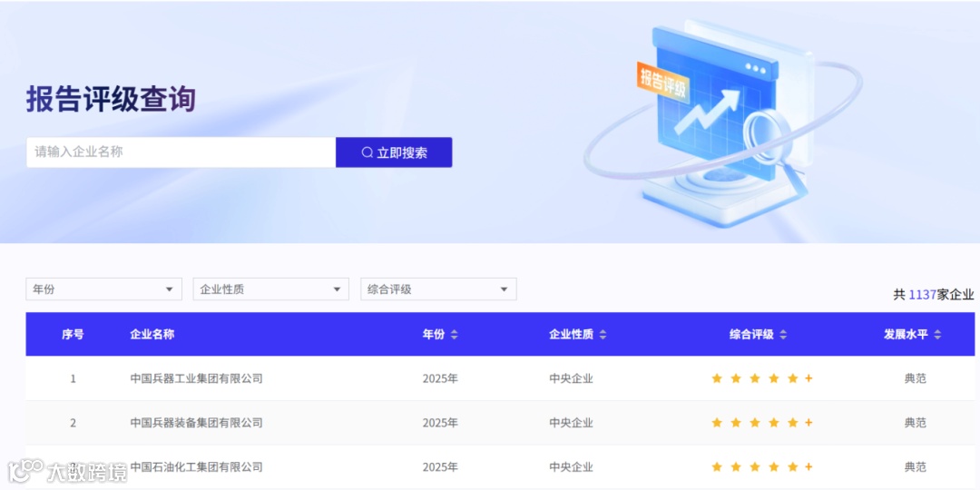This screenshot has height=490, width=980.
Task: Click row number 2 in 序号 column
Action: [73, 423]
